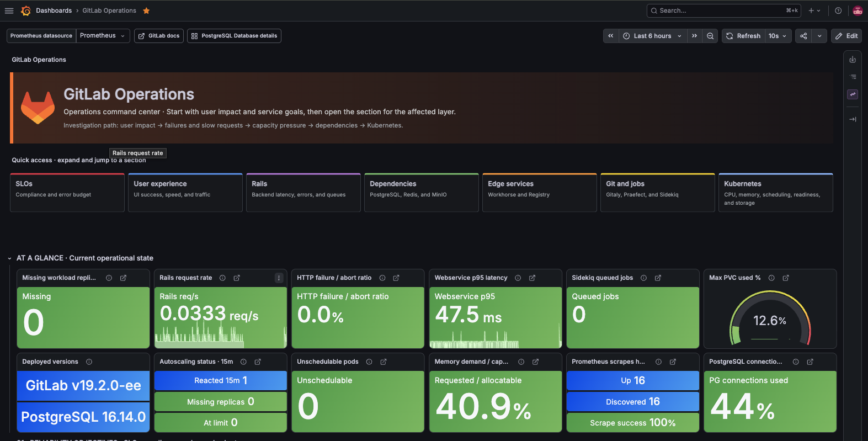Open external link on Max PVC used panel
The width and height of the screenshot is (868, 441).
point(786,278)
